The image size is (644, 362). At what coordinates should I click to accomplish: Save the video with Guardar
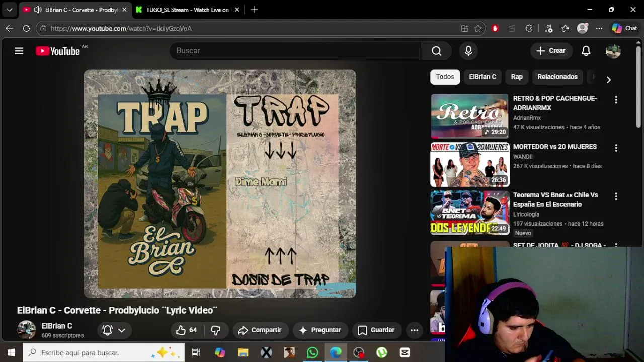[x=376, y=330]
